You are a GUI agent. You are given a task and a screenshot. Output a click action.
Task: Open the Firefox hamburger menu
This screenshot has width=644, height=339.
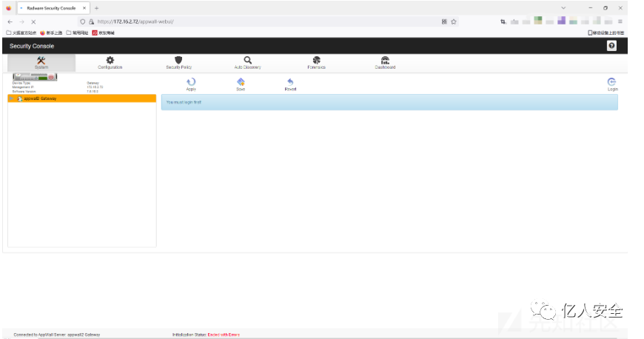coord(620,21)
